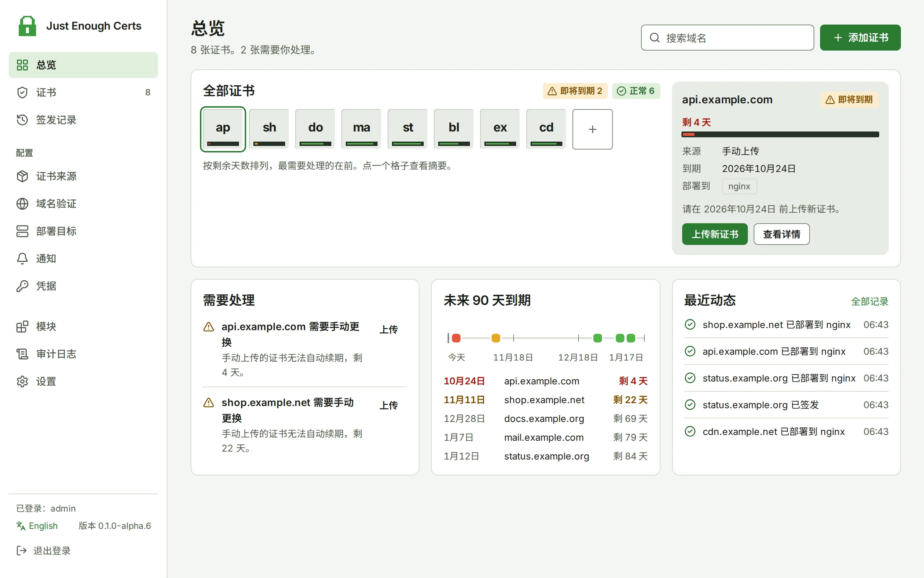This screenshot has height=578, width=924.
Task: Click the search magnifier icon
Action: point(654,38)
